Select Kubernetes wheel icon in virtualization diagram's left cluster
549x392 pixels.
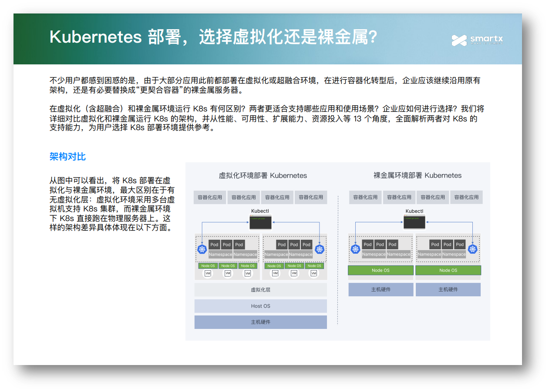pos(202,249)
